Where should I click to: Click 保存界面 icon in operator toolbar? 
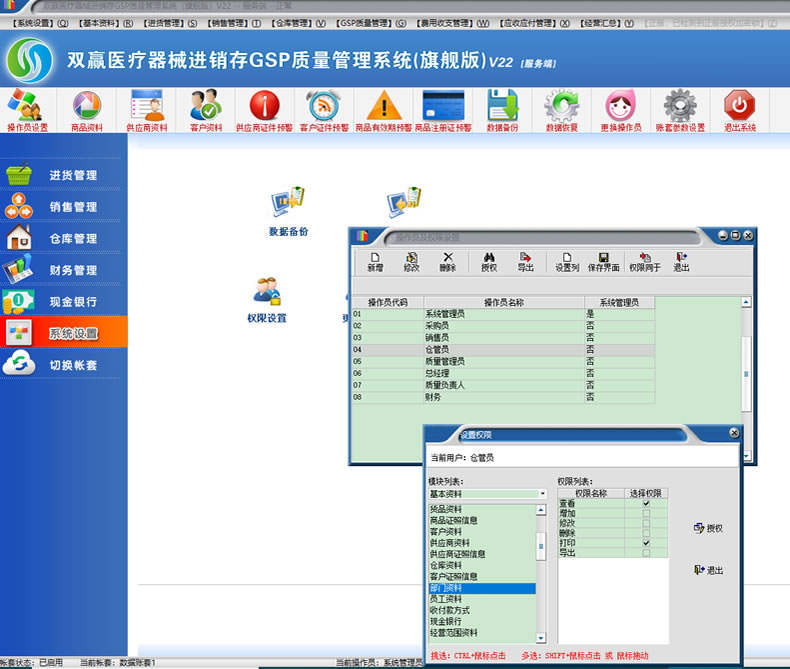(603, 261)
